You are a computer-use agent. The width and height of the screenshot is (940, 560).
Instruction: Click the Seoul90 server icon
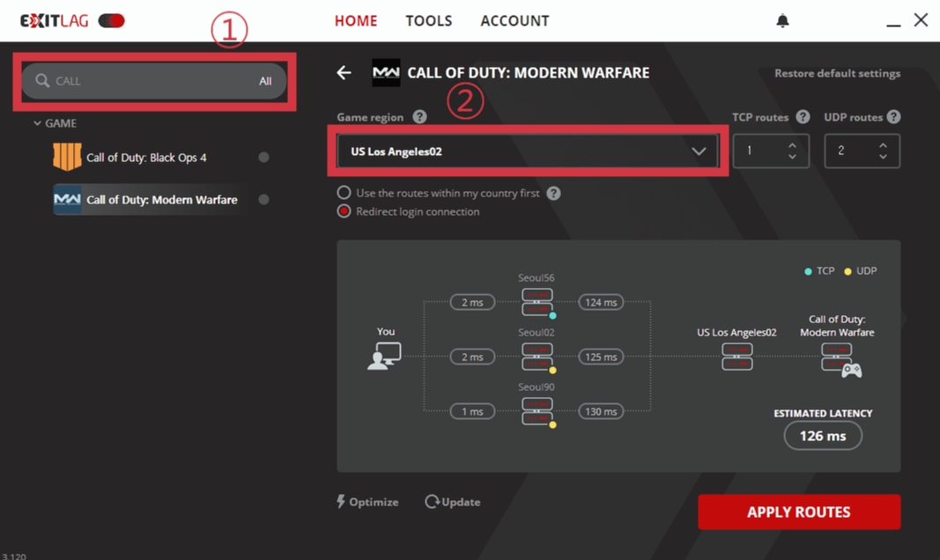pos(537,411)
